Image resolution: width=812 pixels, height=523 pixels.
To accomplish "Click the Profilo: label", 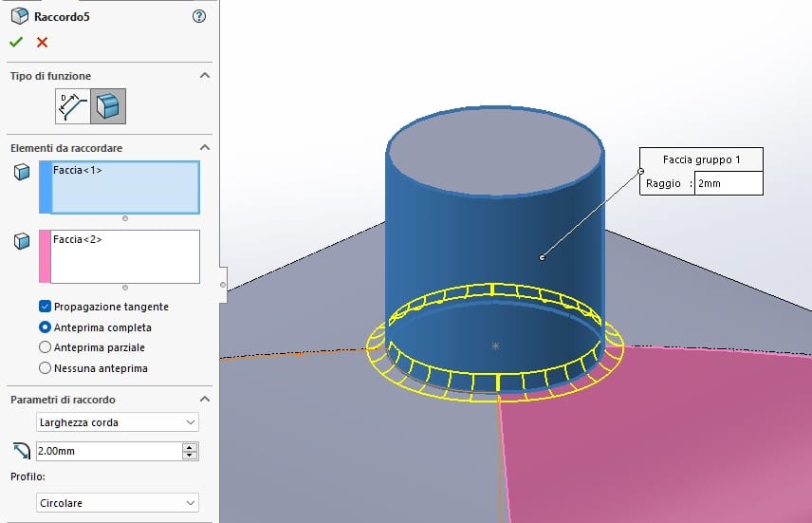I will click(x=28, y=476).
